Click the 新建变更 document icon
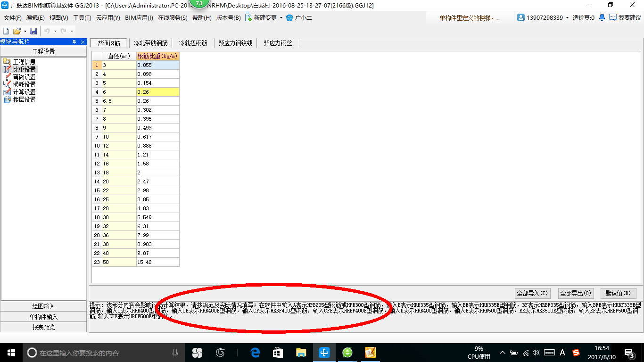This screenshot has height=362, width=644. tap(248, 18)
